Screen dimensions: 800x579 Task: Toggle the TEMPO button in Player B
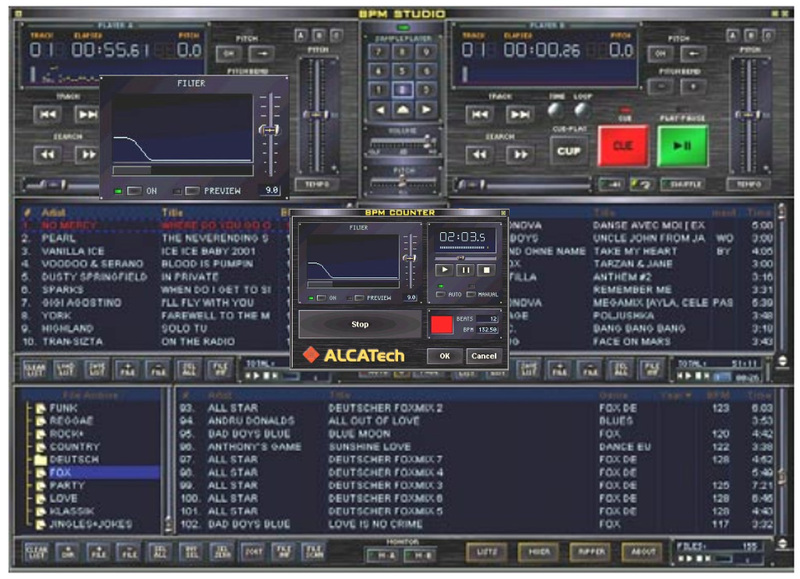click(x=748, y=184)
